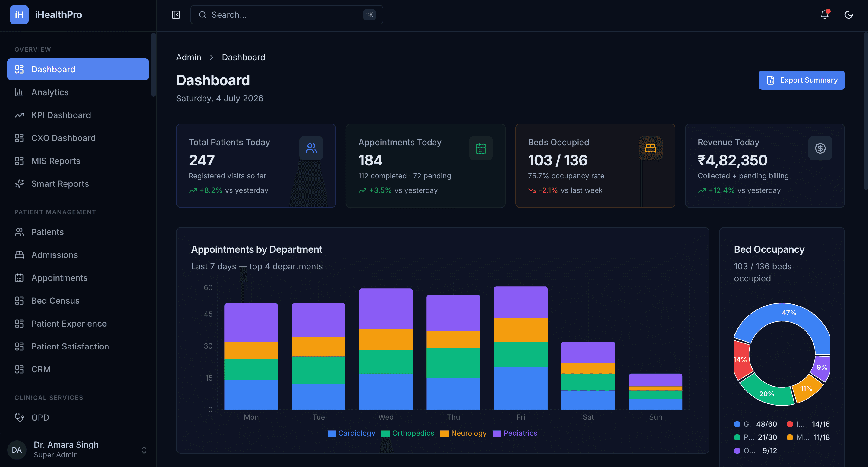Open Analytics in the sidebar
Screen dimensions: 868x467
pos(78,92)
